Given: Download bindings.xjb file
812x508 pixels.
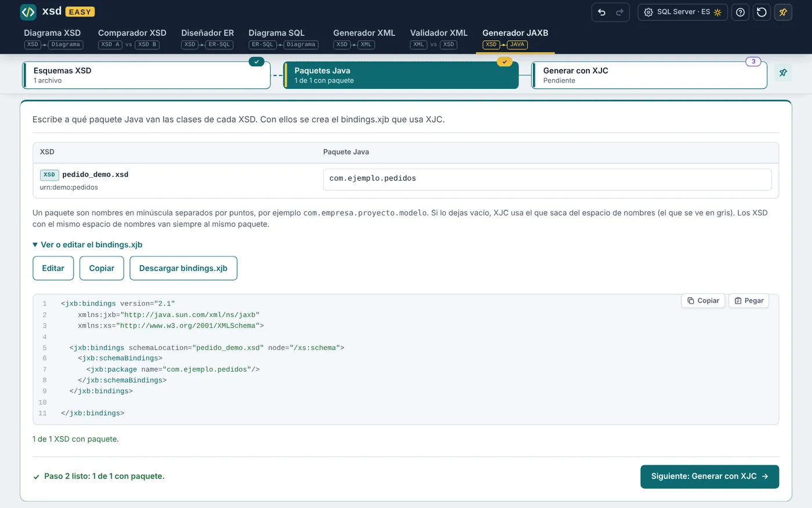Looking at the screenshot, I should click(183, 268).
